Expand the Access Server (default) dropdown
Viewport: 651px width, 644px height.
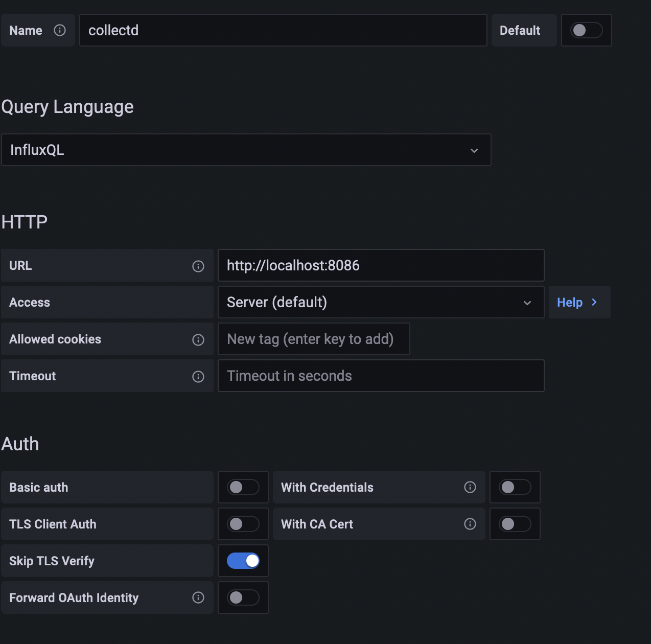coord(381,303)
